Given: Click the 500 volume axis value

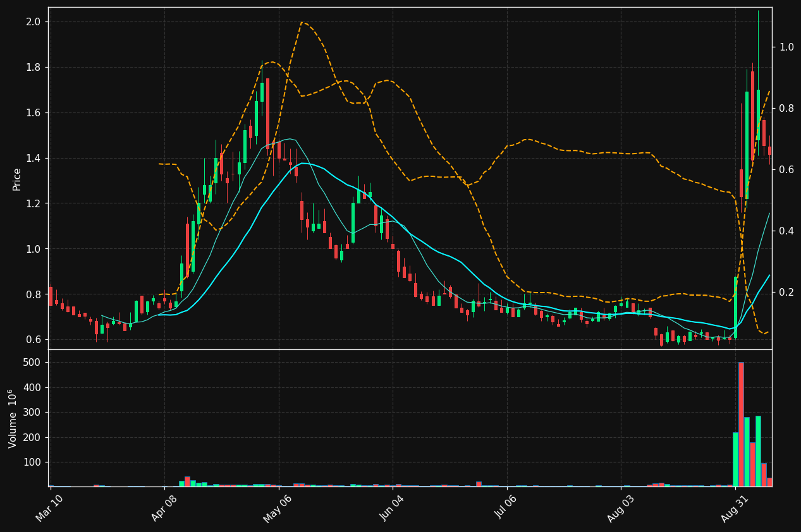Looking at the screenshot, I should 32,363.
